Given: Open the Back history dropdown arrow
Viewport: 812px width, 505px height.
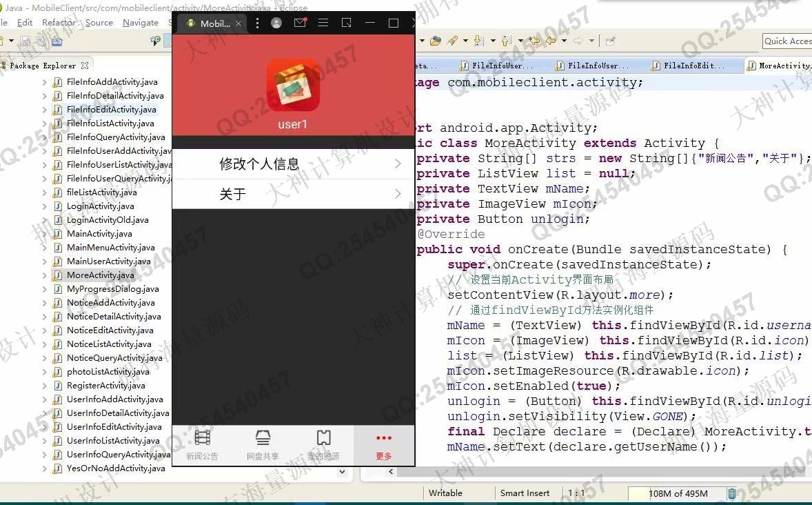Looking at the screenshot, I should click(x=564, y=41).
